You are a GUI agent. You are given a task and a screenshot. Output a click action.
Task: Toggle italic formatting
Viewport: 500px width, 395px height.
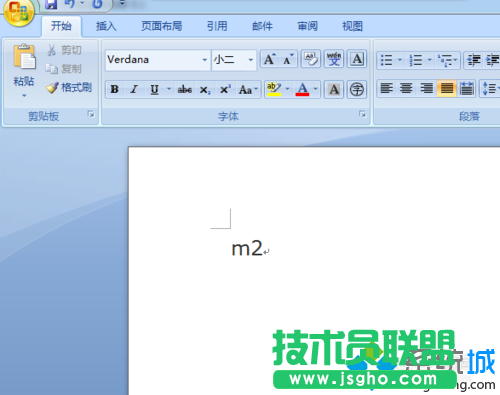[134, 89]
